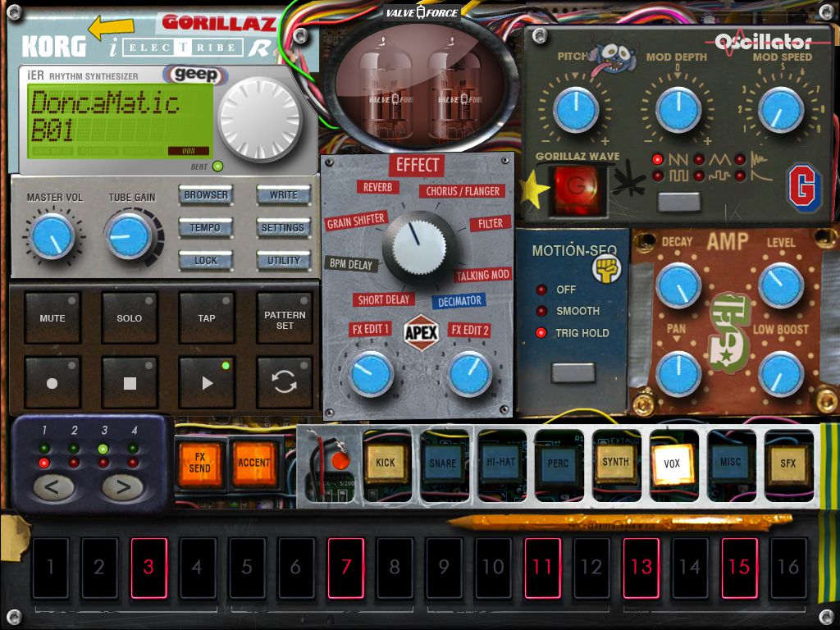Screen dimensions: 840x630
Task: Select the HI-HAT part button
Action: [500, 462]
